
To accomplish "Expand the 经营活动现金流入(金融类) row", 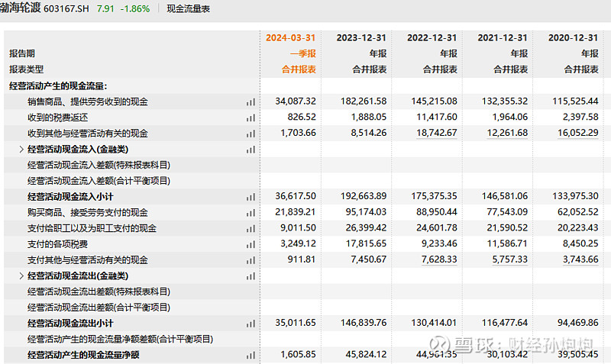I will coord(21,150).
